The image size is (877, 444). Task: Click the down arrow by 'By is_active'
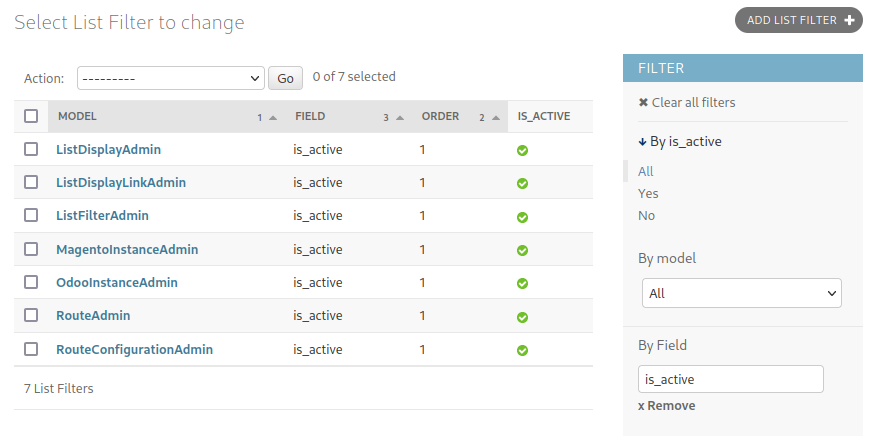point(642,142)
